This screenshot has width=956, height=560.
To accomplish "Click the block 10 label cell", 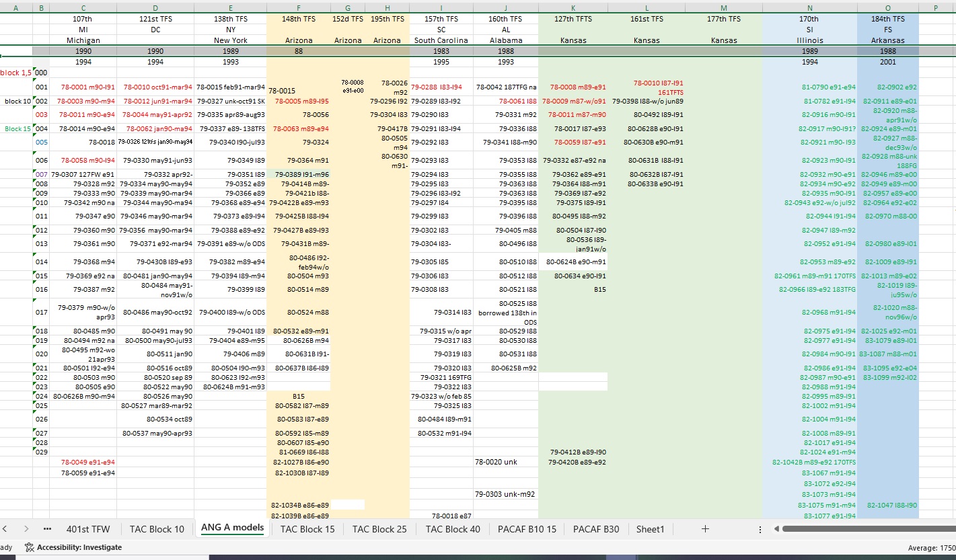I will tap(16, 101).
